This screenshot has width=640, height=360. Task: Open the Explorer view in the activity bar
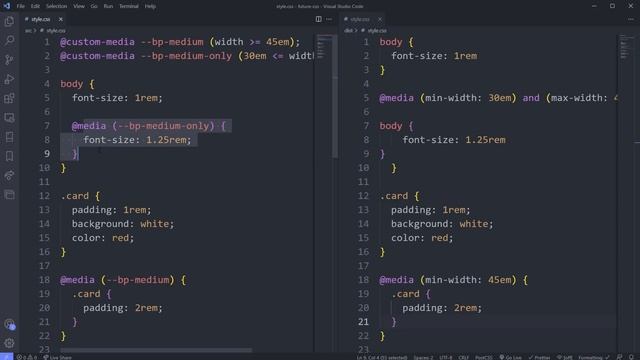click(x=9, y=21)
